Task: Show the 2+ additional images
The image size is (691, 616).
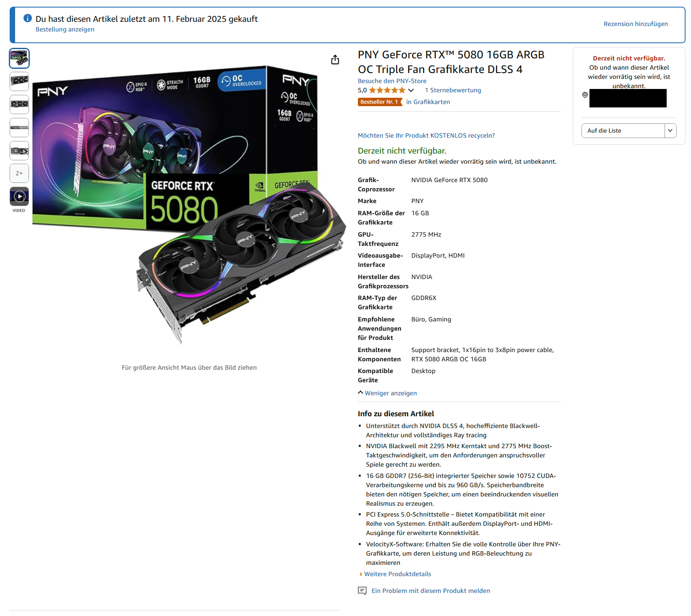Action: point(19,173)
